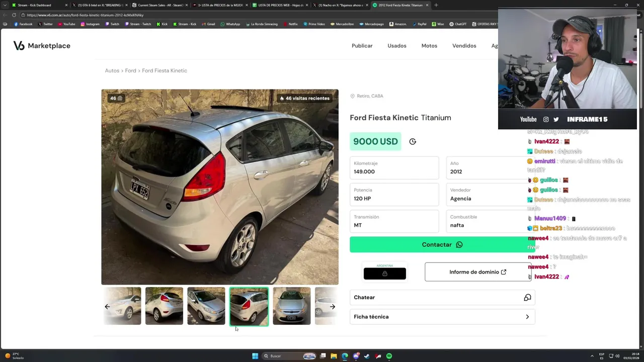Click the Autos breadcrumb link
The image size is (644, 362).
[112, 71]
